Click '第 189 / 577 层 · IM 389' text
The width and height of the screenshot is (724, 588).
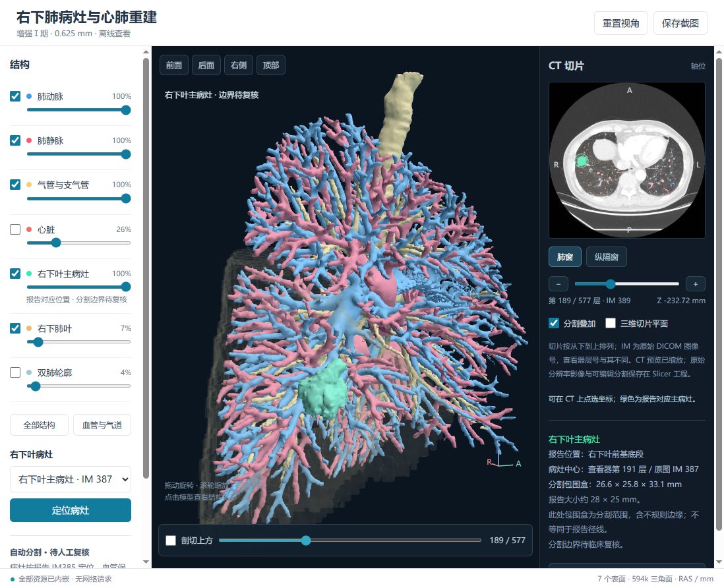(x=589, y=301)
